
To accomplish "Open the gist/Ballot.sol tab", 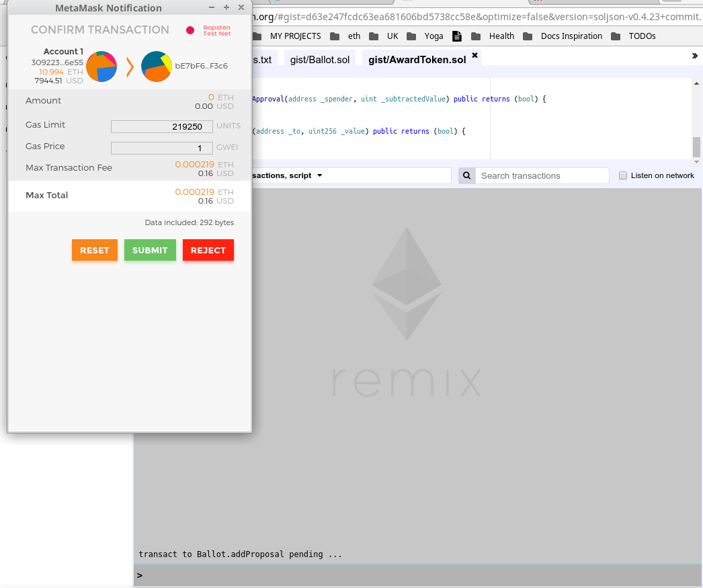I will coord(320,60).
